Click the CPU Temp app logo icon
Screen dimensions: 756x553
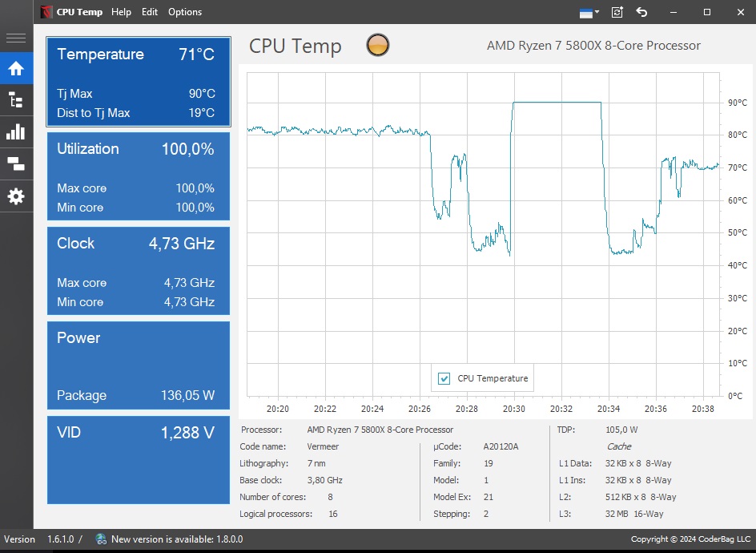[46, 12]
